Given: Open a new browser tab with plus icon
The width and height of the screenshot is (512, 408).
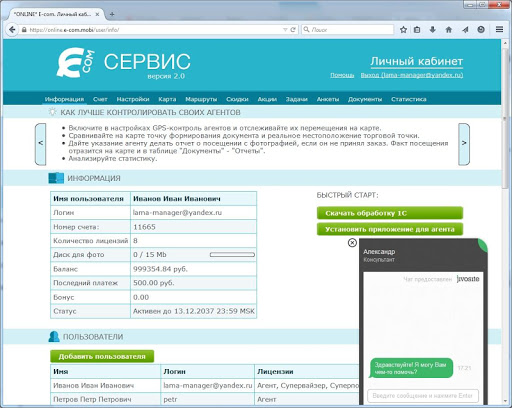Looking at the screenshot, I should pos(112,14).
